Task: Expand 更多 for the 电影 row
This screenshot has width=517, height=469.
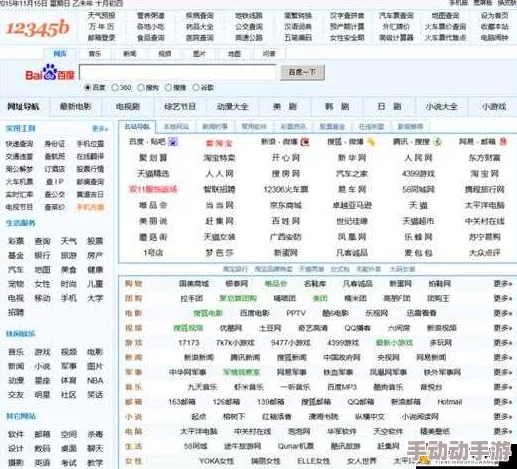Action: click(x=502, y=313)
